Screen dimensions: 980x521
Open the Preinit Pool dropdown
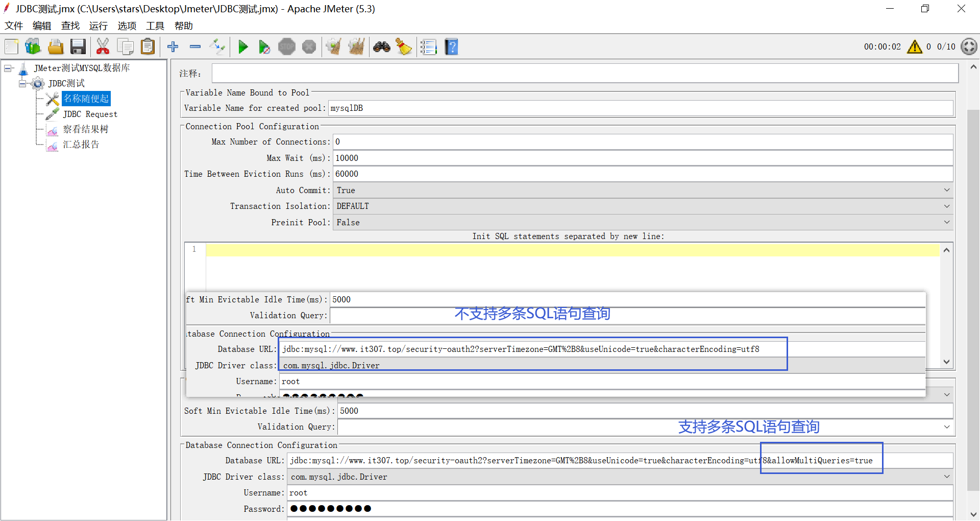point(946,222)
